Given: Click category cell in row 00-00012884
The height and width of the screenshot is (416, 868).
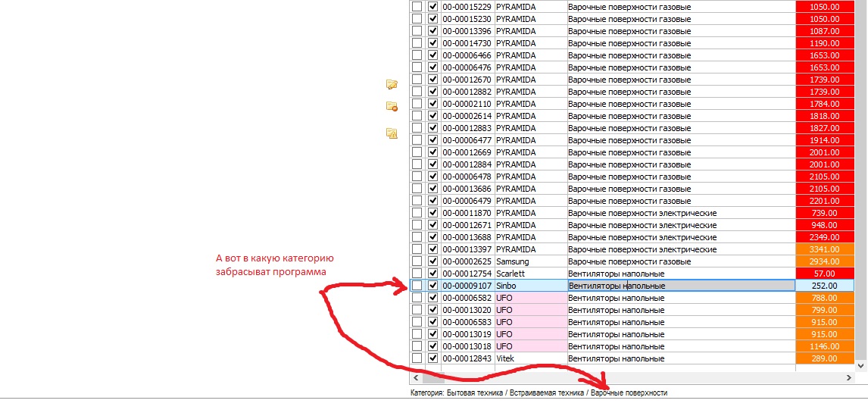Looking at the screenshot, I should pos(682,164).
